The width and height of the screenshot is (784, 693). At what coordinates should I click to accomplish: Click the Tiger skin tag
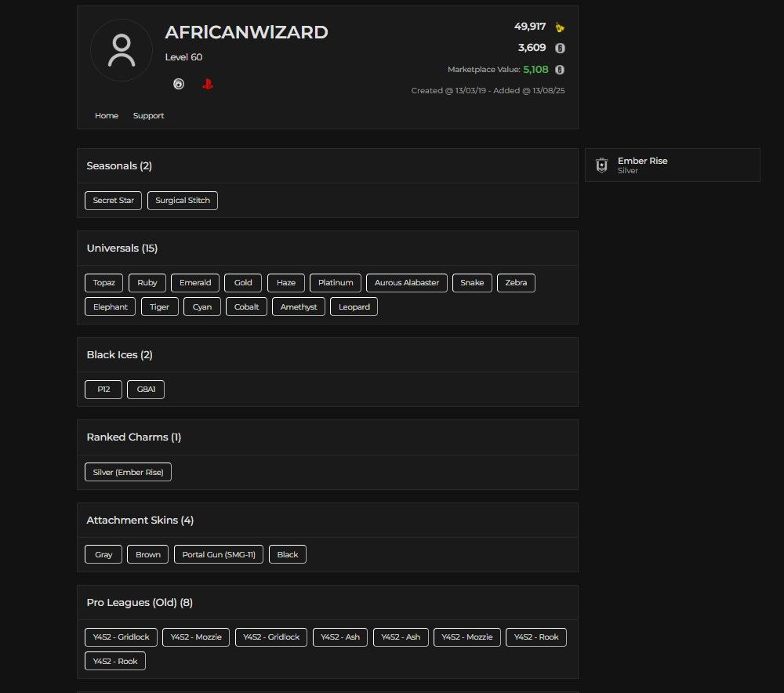(159, 307)
